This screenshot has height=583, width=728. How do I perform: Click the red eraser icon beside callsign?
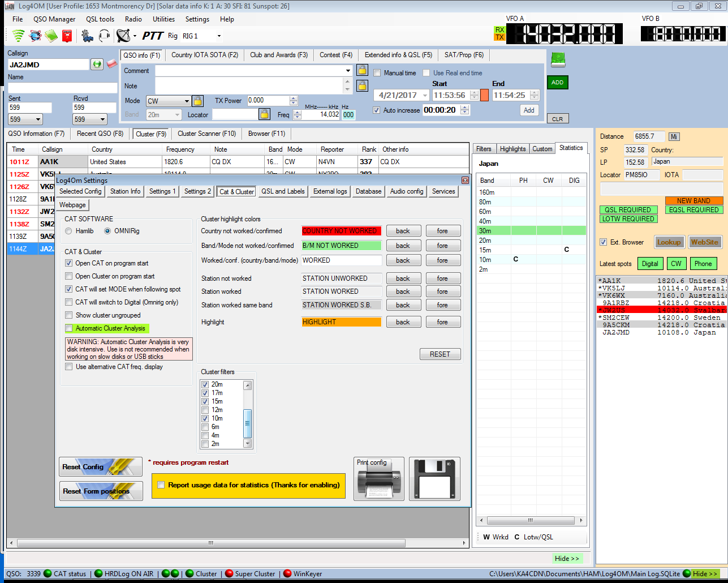coord(111,64)
